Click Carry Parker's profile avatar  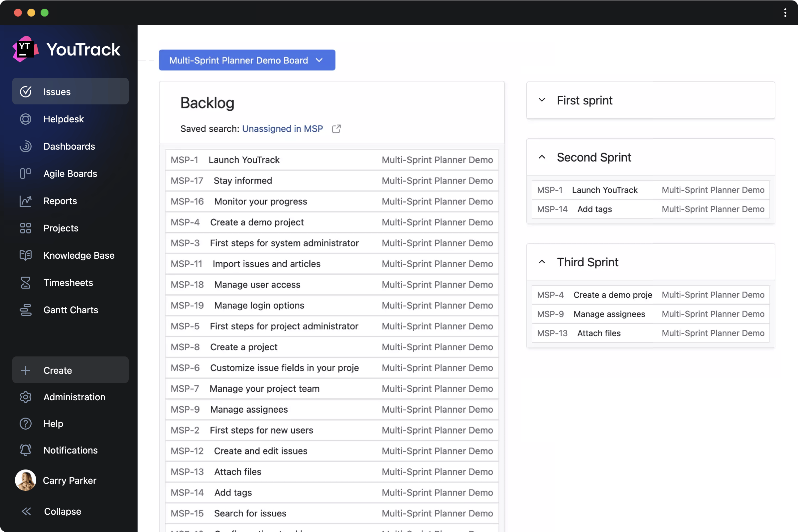click(x=26, y=480)
